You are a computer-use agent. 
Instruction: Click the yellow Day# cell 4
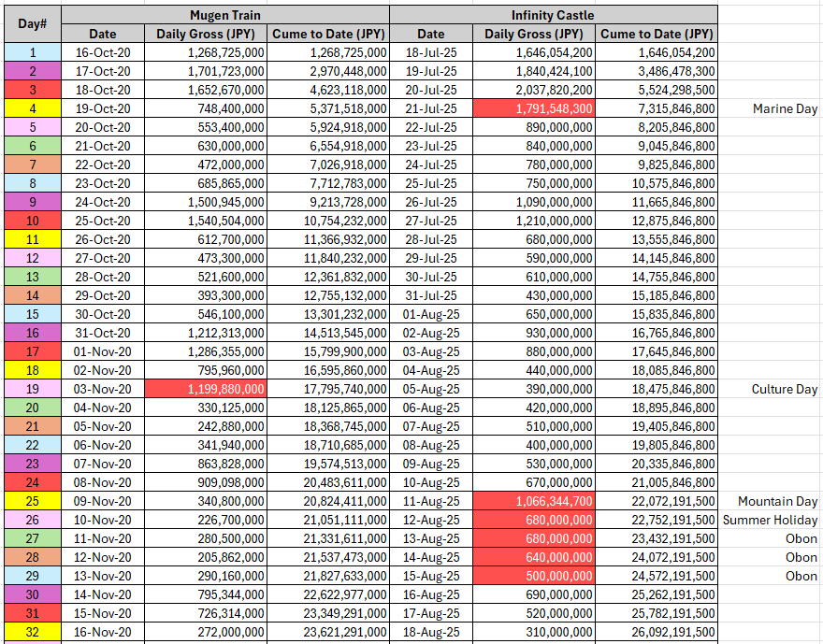[x=33, y=108]
